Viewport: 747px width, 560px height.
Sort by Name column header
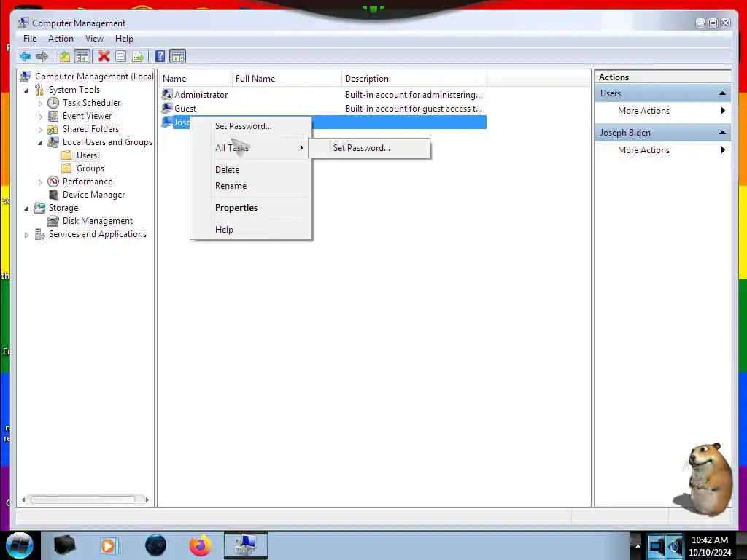pyautogui.click(x=196, y=79)
